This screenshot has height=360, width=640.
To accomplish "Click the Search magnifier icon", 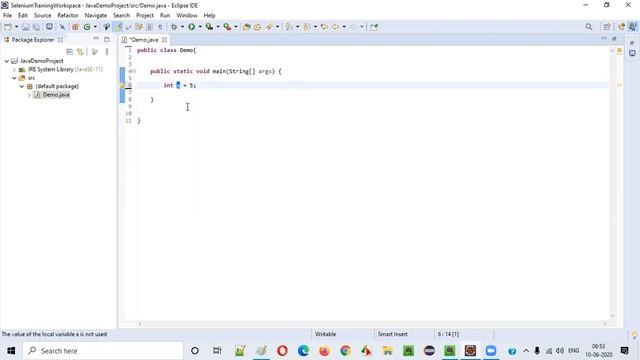I will (589, 27).
